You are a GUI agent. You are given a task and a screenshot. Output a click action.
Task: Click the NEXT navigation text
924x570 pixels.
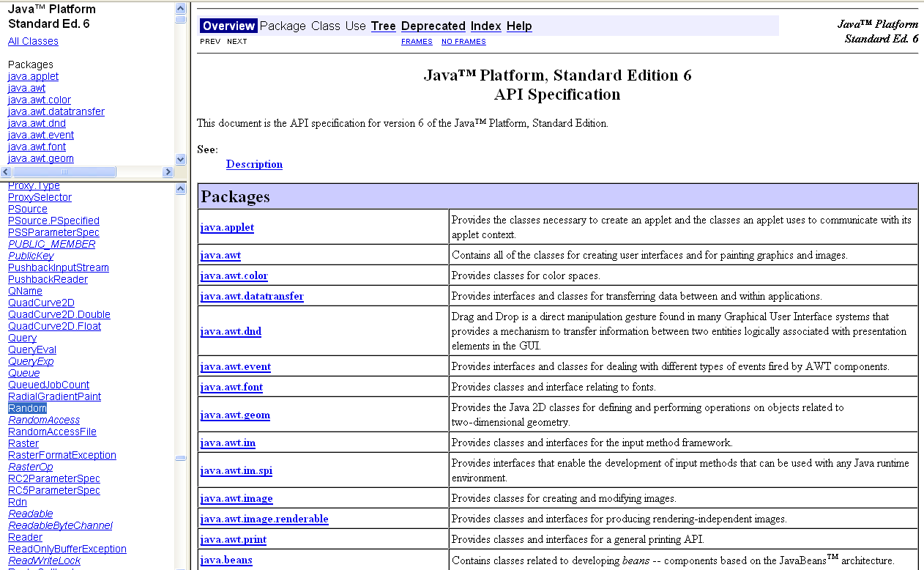[237, 42]
